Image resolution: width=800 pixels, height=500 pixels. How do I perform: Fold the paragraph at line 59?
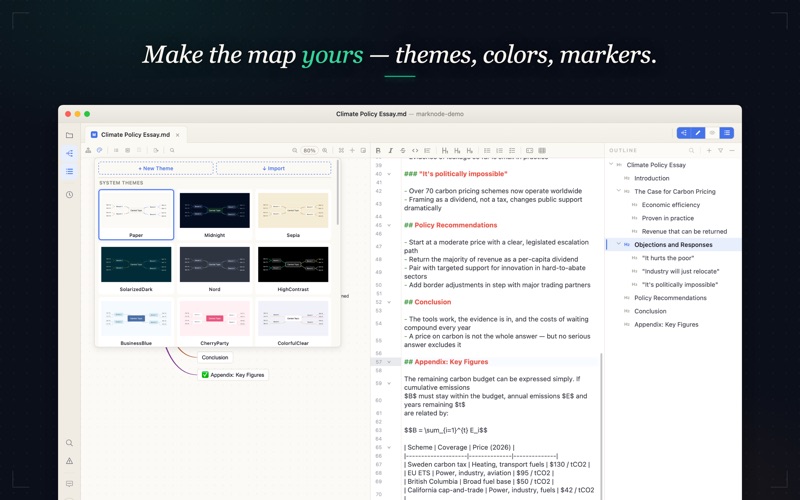(x=389, y=383)
